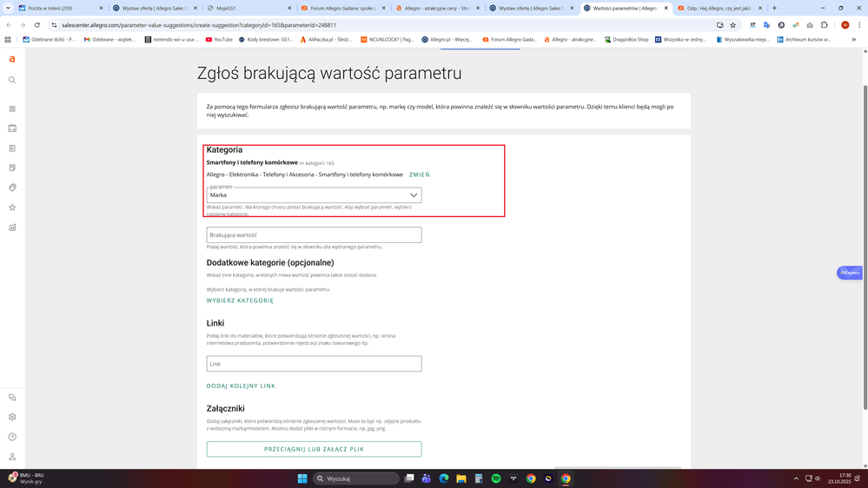Switch to the MojeGS1 tab
The height and width of the screenshot is (488, 868).
(x=250, y=9)
